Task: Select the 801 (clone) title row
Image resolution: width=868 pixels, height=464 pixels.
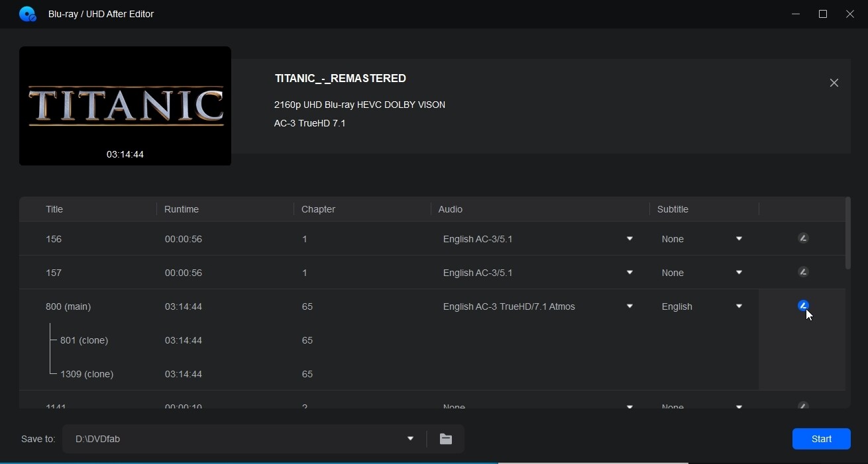Action: (432, 340)
